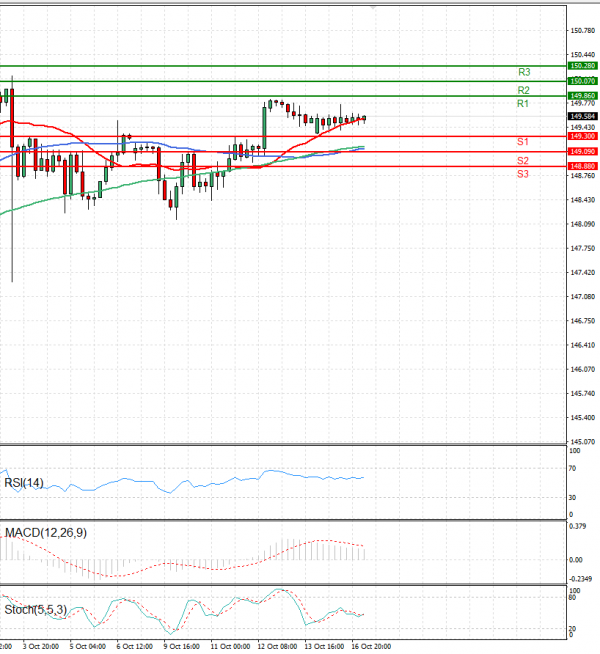The width and height of the screenshot is (600, 654).
Task: Click the MACD -0.2349 scale value
Action: pyautogui.click(x=580, y=579)
